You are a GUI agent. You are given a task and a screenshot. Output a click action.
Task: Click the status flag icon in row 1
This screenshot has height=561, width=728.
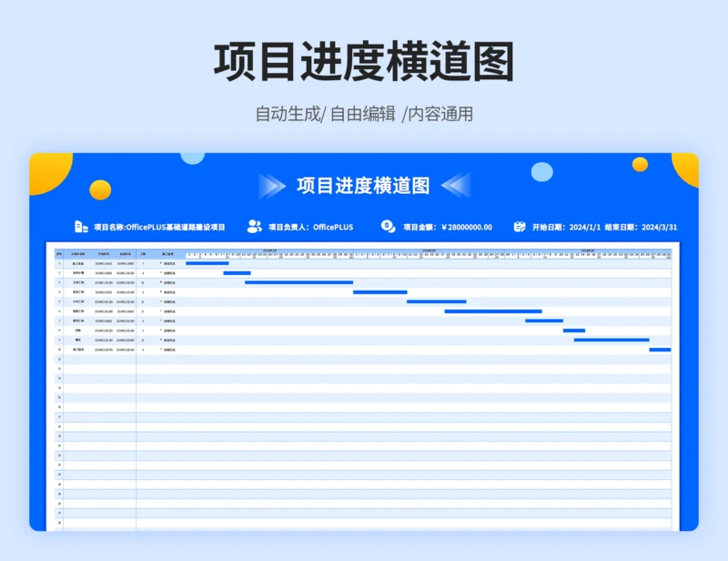(x=160, y=263)
